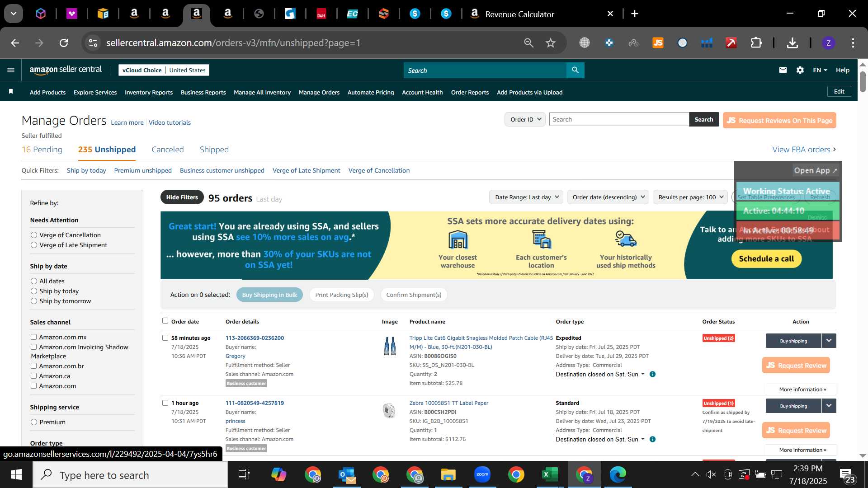The height and width of the screenshot is (488, 868).
Task: Click the info icon beside Gregory's destination closed
Action: pos(652,374)
